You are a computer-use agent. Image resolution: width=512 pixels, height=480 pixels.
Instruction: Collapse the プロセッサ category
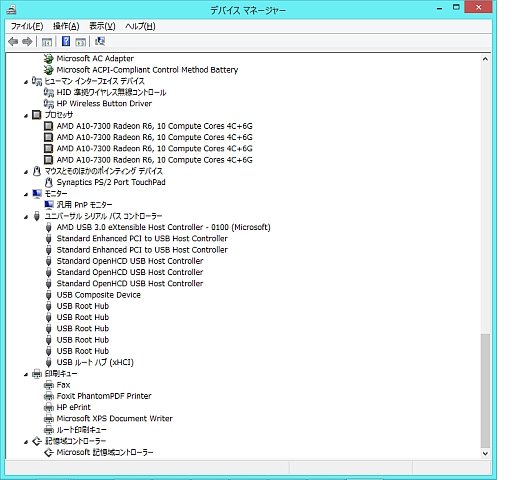tap(26, 116)
